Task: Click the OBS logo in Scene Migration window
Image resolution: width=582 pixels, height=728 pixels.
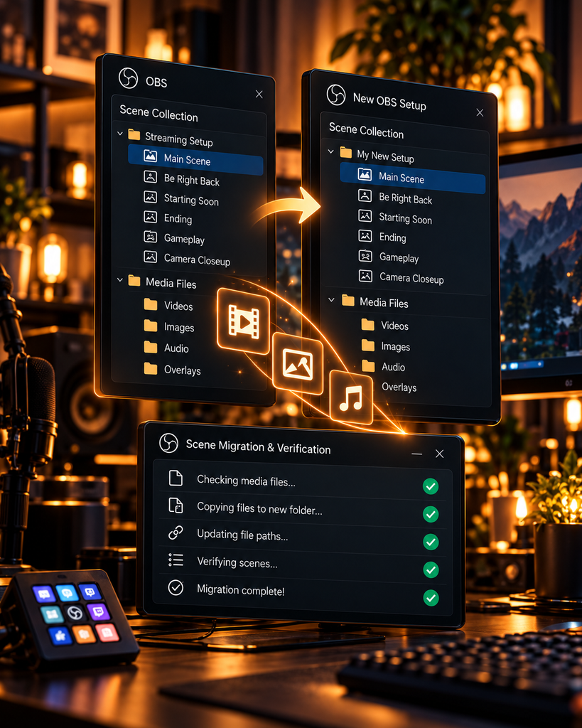Action: point(168,443)
